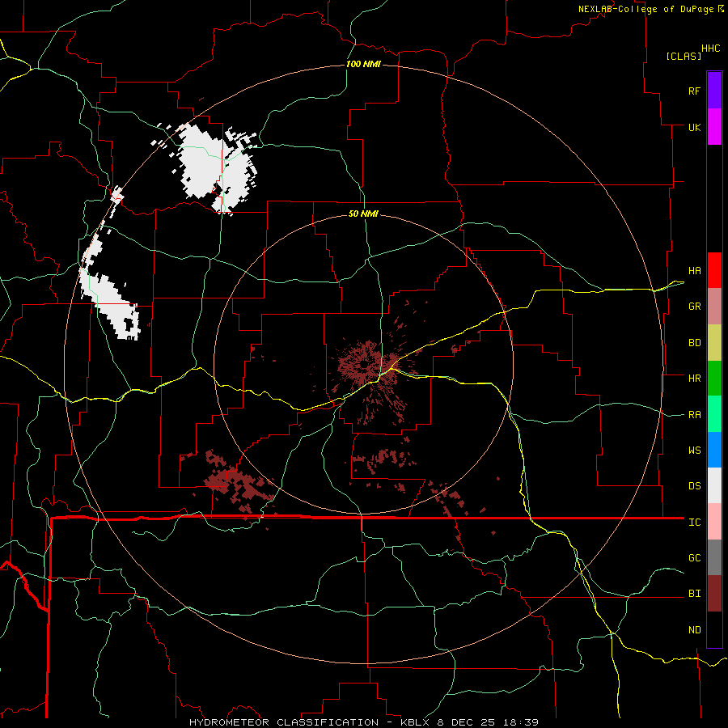This screenshot has width=728, height=728.
Task: Click the RF legend label
Action: (694, 91)
